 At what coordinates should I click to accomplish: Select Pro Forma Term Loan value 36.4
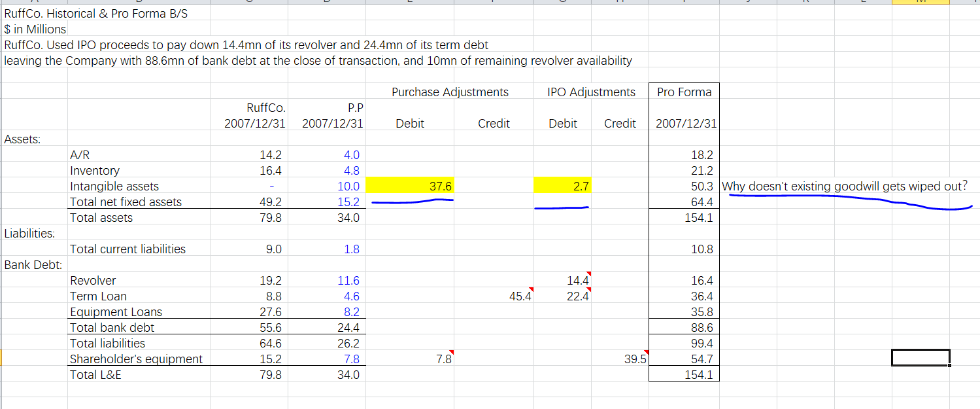pyautogui.click(x=701, y=296)
